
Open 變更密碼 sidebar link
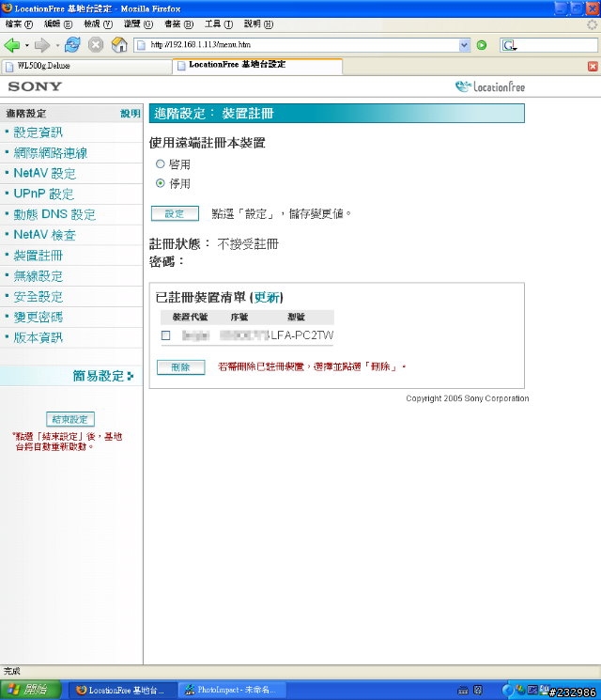click(x=38, y=317)
